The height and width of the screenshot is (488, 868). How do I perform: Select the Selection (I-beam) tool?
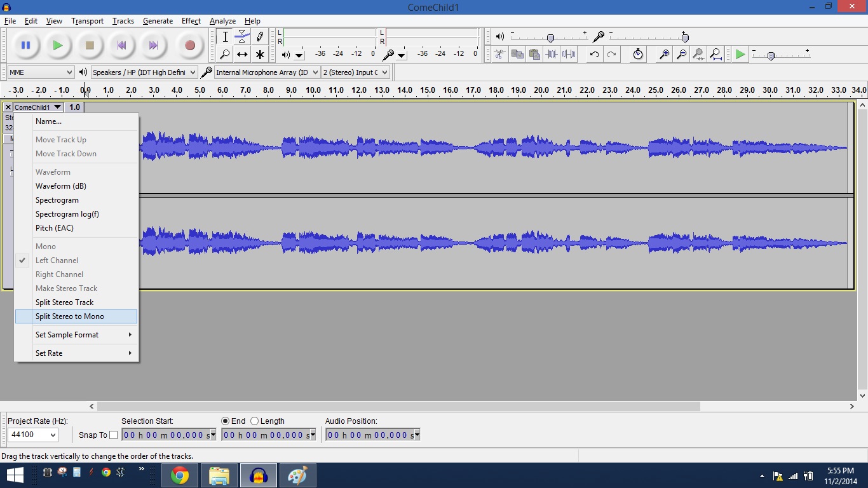[225, 37]
